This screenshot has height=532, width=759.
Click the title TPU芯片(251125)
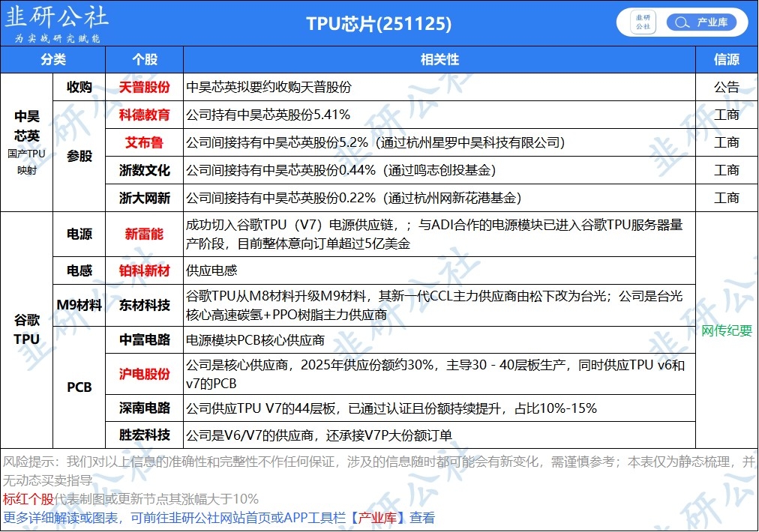coord(379,23)
